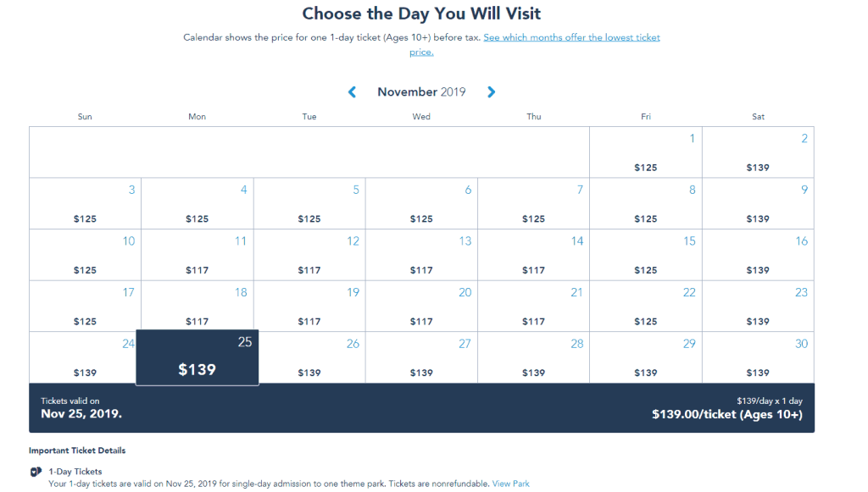The height and width of the screenshot is (492, 868).
Task: Advance to next month with right arrow
Action: coord(491,91)
